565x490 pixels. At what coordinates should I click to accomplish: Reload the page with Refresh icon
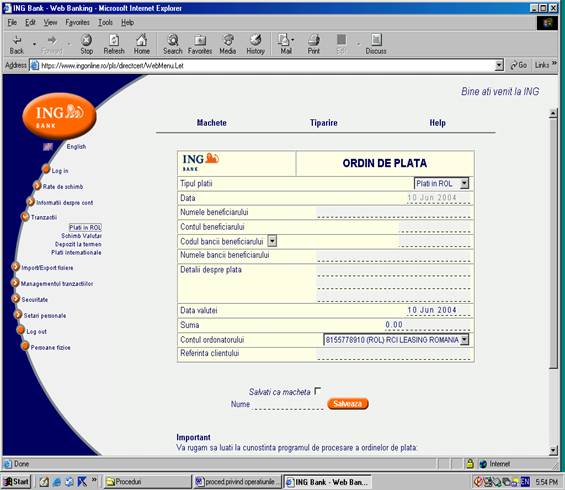(x=114, y=45)
